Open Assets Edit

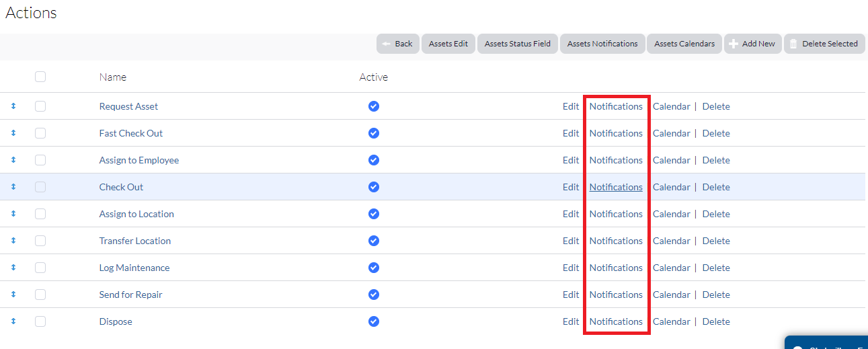tap(448, 44)
